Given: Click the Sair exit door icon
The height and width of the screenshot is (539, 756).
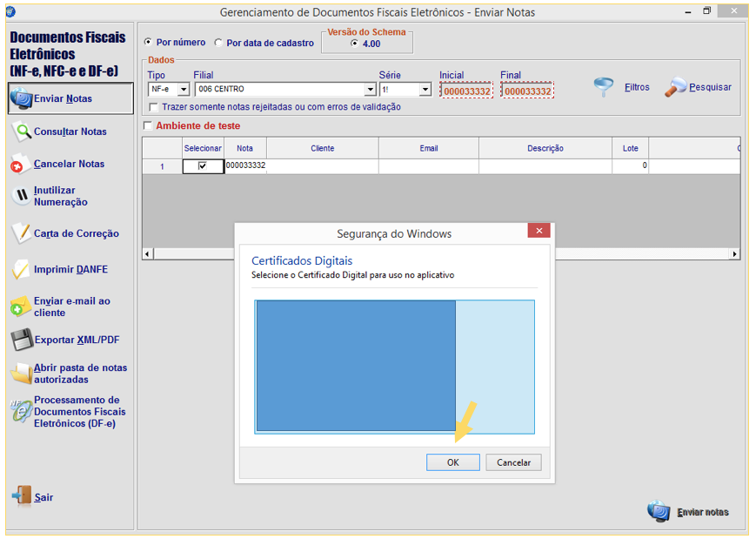Looking at the screenshot, I should click(x=21, y=496).
